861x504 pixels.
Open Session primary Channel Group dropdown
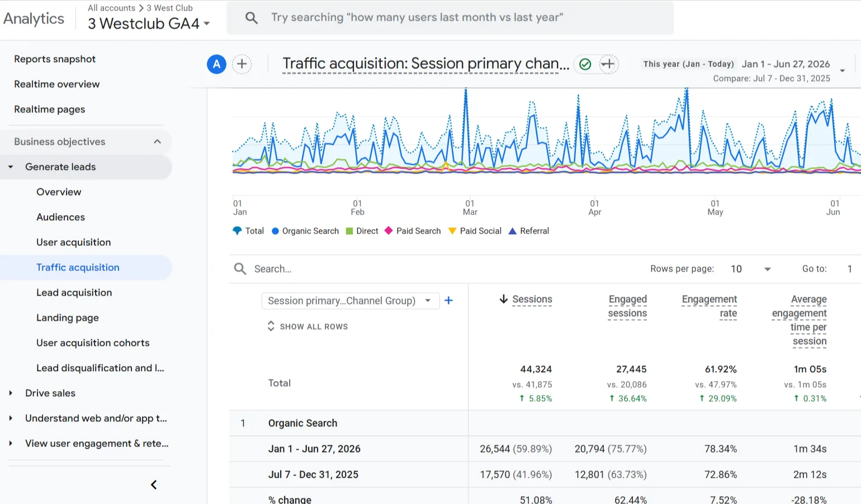(350, 301)
